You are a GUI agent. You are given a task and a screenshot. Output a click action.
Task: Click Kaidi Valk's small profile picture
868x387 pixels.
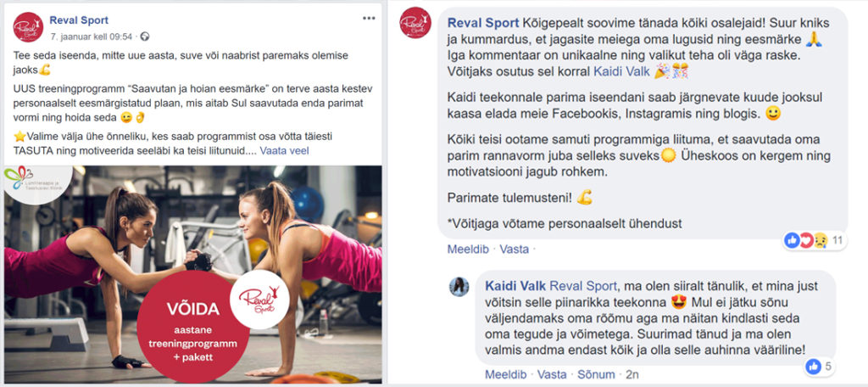(459, 286)
